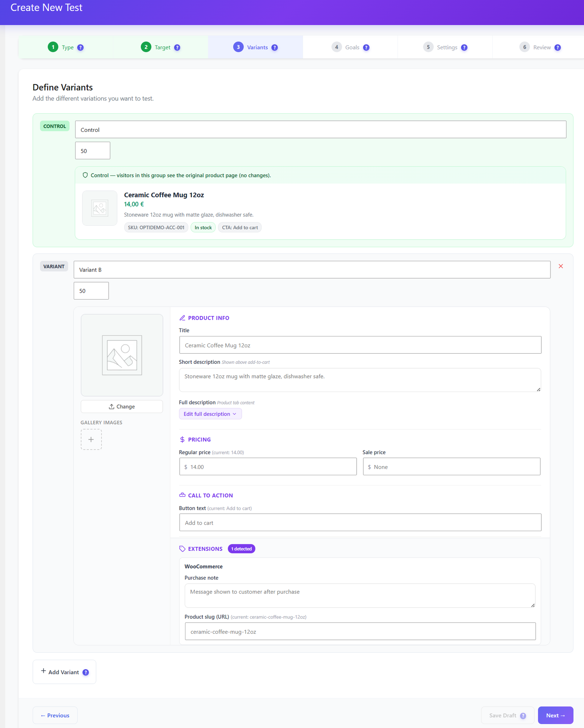
Task: Click the help icon beside Add Variant
Action: tap(86, 672)
